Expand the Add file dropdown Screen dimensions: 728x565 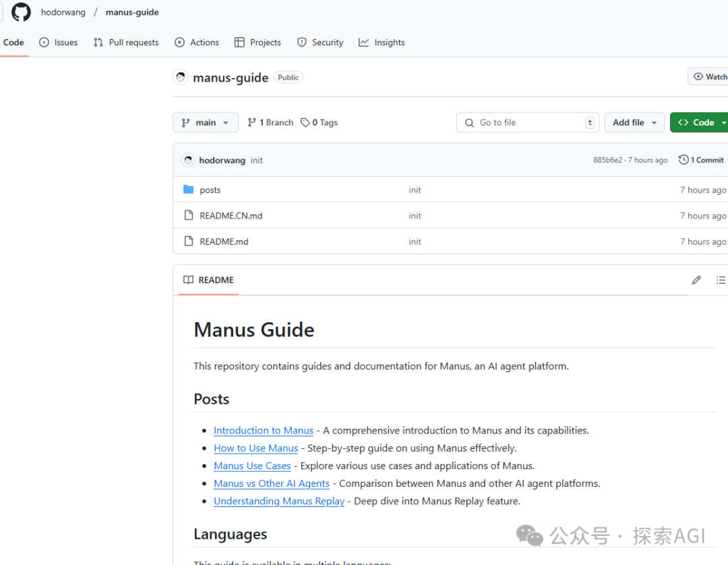pos(634,123)
